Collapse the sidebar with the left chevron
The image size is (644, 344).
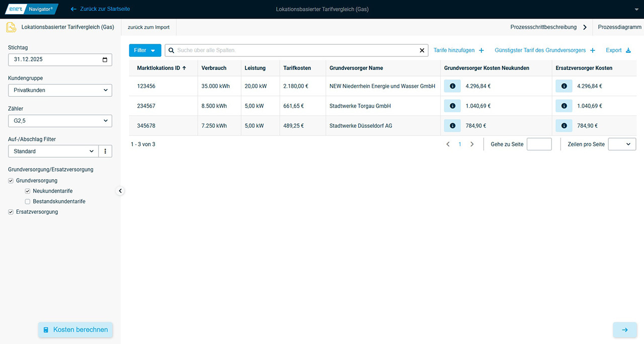pyautogui.click(x=120, y=191)
